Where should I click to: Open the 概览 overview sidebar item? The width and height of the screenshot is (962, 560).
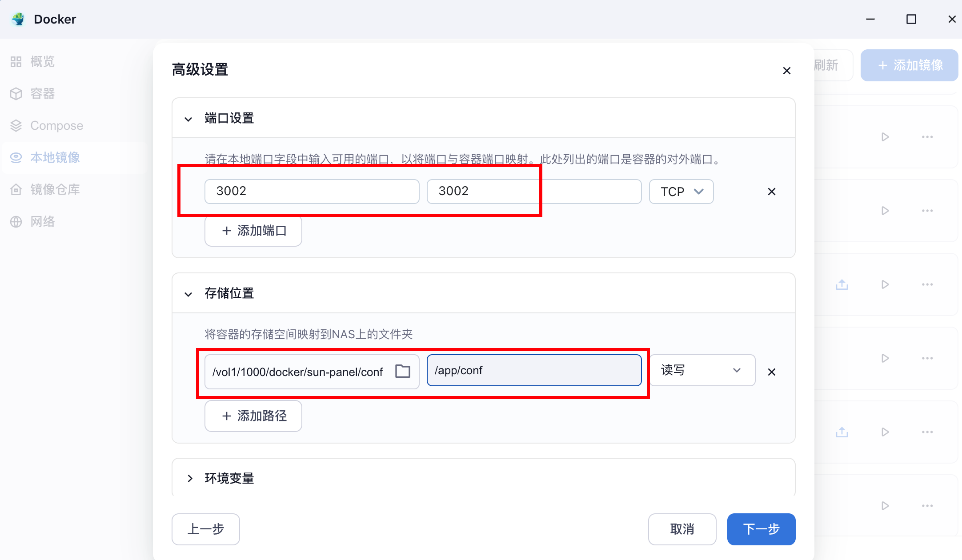point(42,62)
